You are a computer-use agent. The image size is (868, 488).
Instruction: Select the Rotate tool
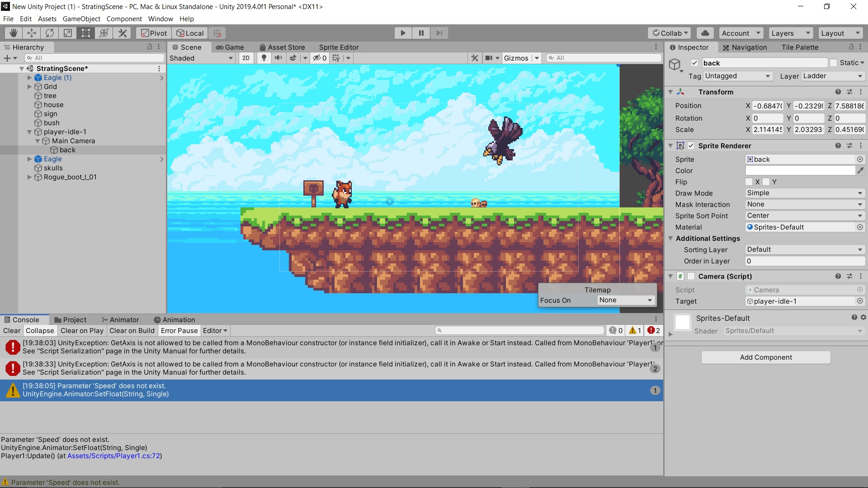tap(50, 33)
